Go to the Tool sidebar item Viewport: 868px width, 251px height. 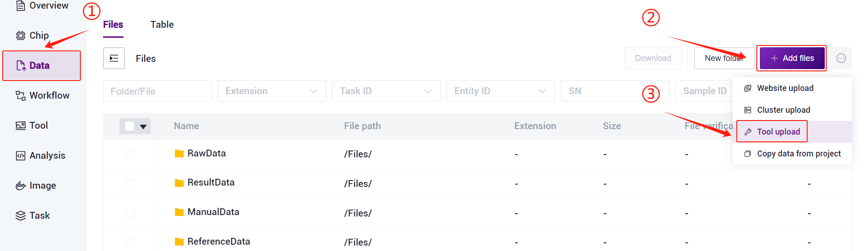point(32,125)
